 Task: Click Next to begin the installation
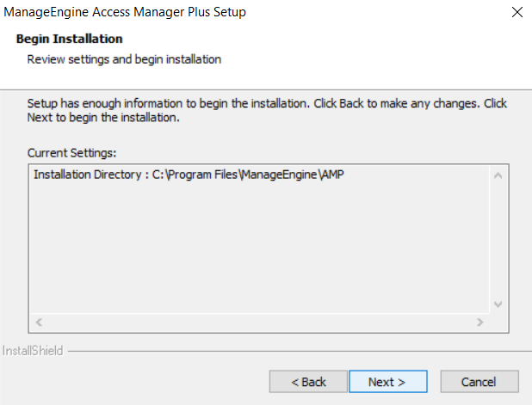tap(388, 381)
